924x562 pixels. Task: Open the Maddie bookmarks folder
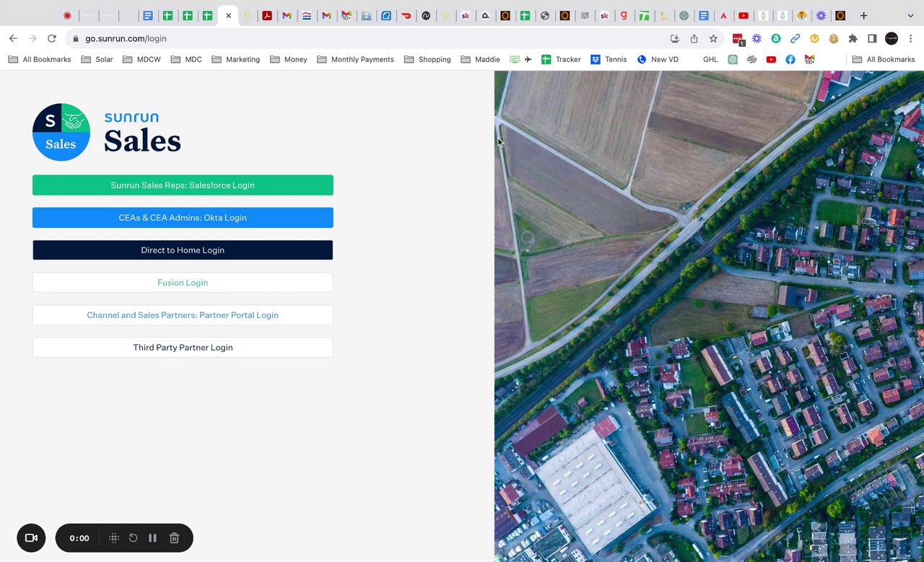pyautogui.click(x=480, y=59)
